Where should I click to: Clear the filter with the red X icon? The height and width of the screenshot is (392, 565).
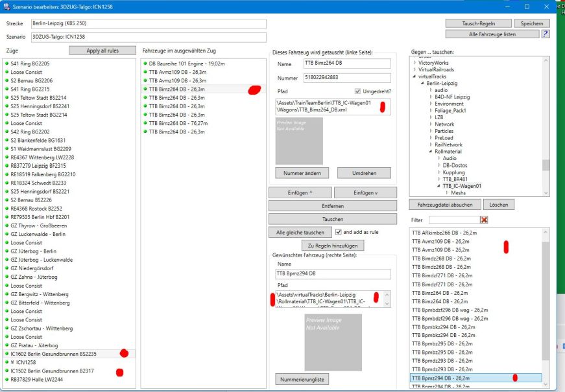(483, 220)
